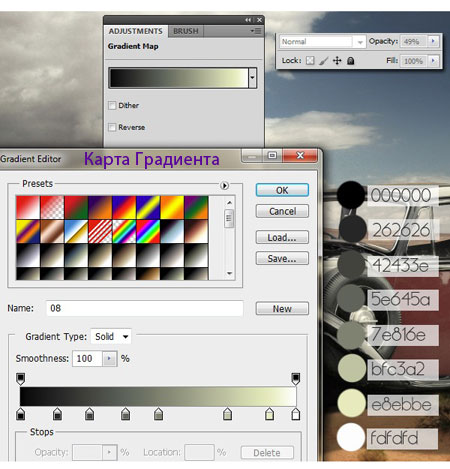Click OK in the Gradient Editor

(282, 190)
